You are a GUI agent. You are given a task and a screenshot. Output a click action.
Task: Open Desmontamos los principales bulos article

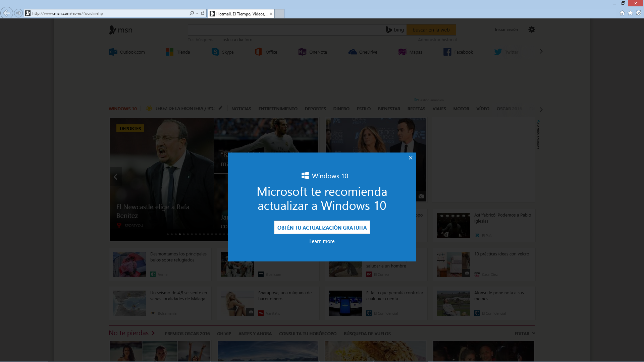[x=178, y=257]
